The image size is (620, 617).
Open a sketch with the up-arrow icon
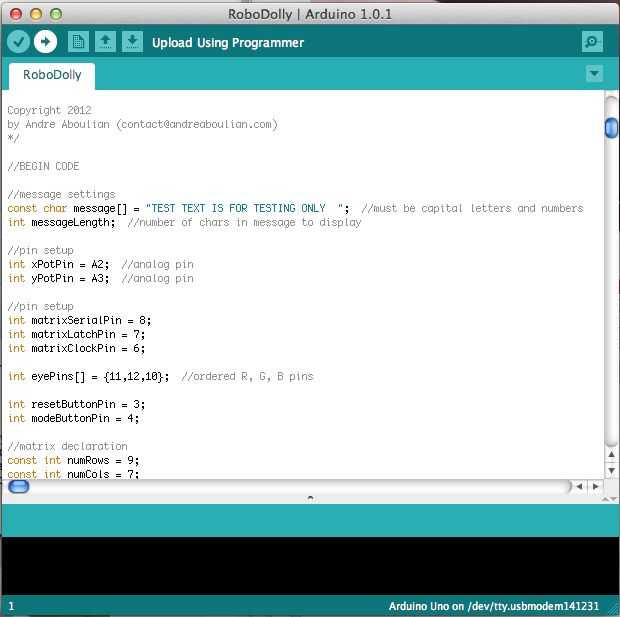click(x=105, y=42)
